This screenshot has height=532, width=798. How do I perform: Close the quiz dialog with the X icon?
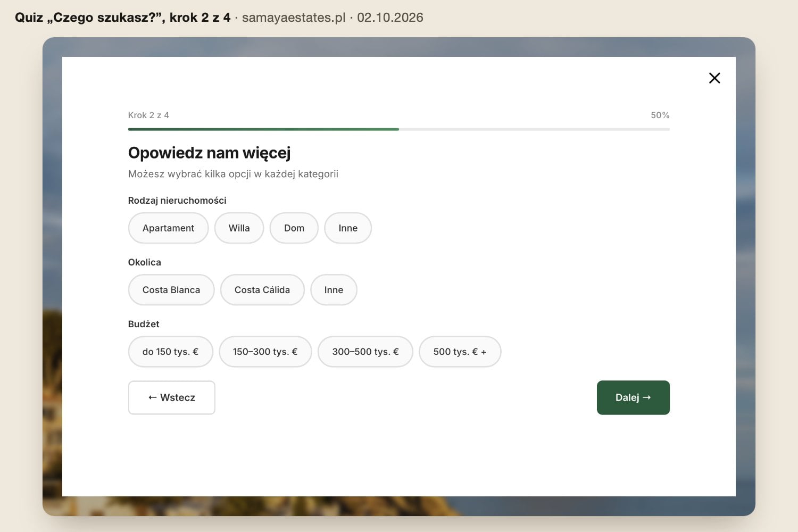714,78
